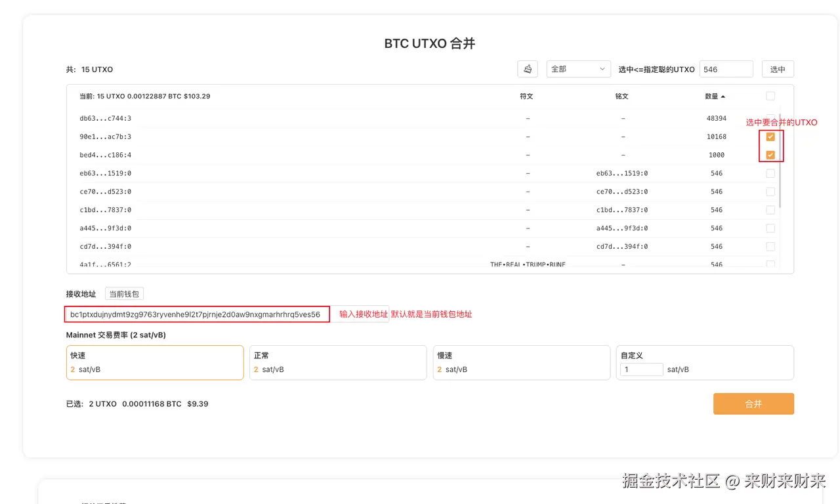
Task: Click the custom sat/vB value input
Action: [641, 369]
